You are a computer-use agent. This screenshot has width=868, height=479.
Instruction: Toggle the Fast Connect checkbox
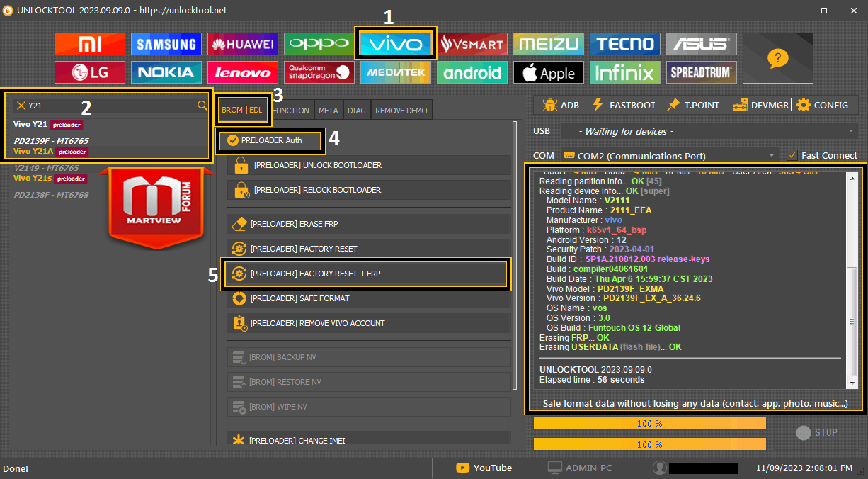coord(792,155)
